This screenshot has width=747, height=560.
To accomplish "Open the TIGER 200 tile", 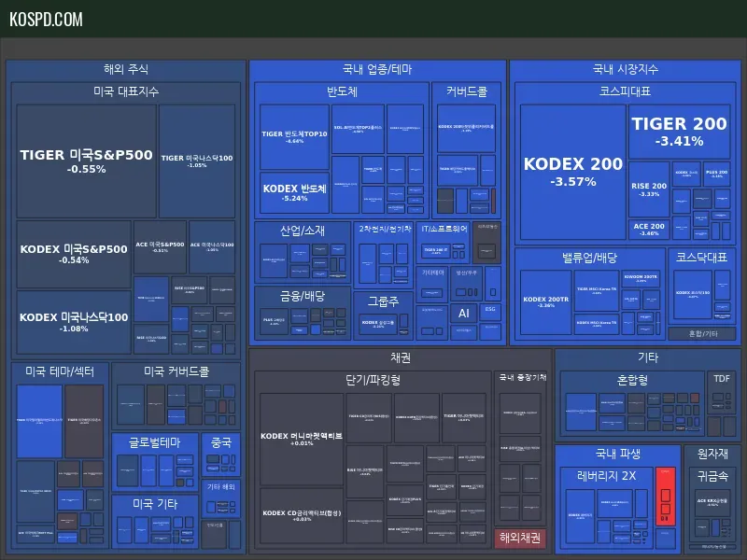I will point(680,132).
